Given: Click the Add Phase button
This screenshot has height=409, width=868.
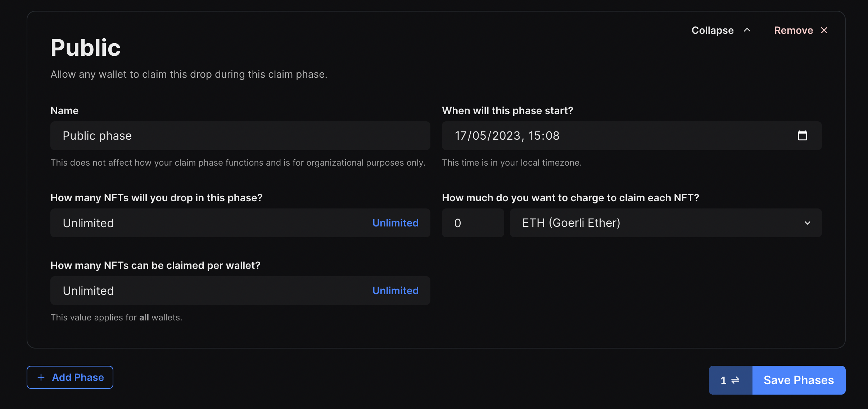Looking at the screenshot, I should click(x=69, y=377).
